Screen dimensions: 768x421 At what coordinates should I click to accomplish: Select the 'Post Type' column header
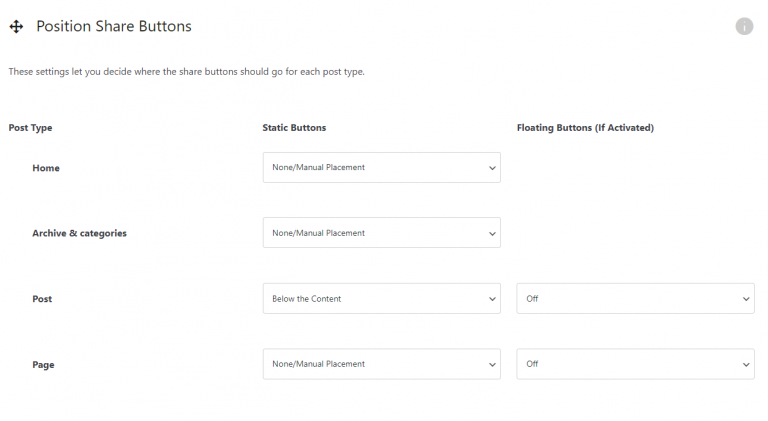click(30, 128)
